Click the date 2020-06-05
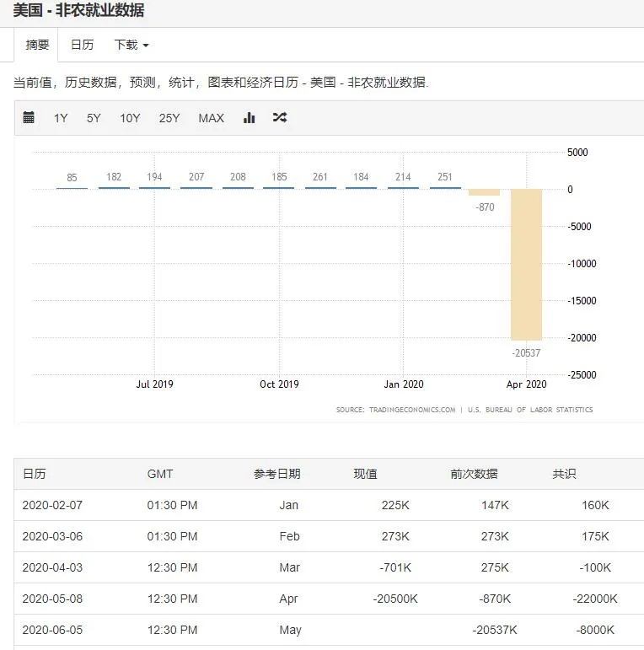The height and width of the screenshot is (650, 644). [x=52, y=630]
